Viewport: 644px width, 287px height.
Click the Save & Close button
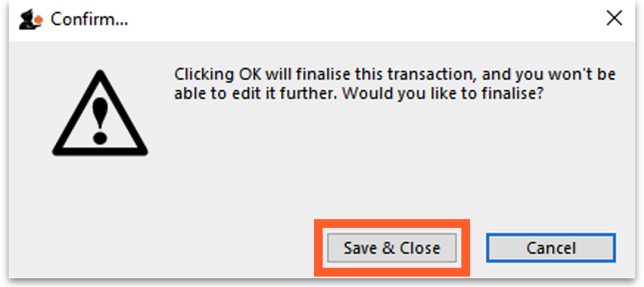coord(392,248)
